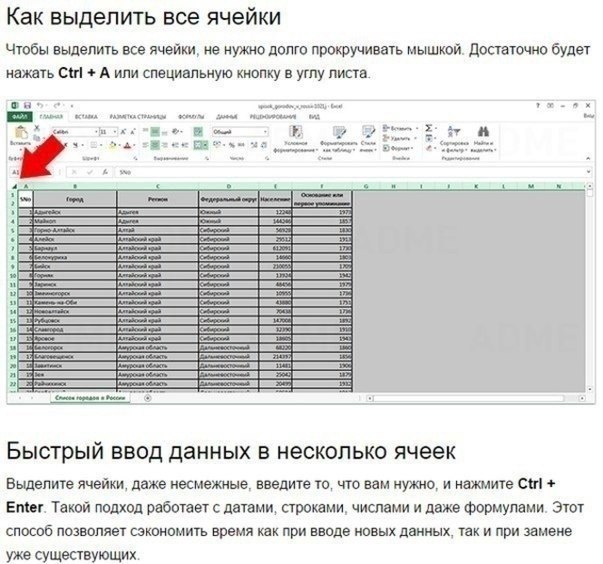
Task: Click the percent style icon
Action: coord(232,145)
